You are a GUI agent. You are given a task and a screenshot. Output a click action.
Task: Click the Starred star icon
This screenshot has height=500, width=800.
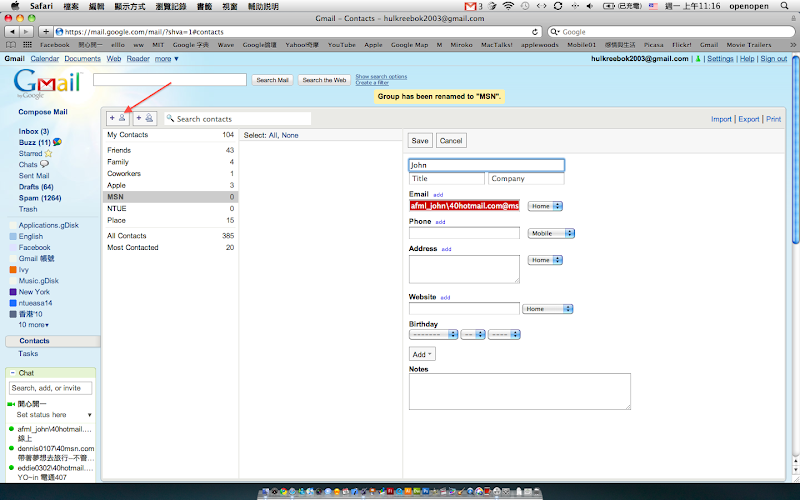tap(48, 154)
